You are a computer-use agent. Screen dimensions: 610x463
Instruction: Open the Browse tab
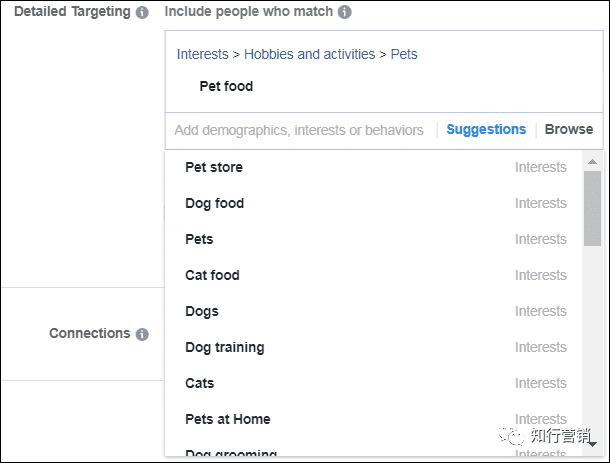[568, 130]
